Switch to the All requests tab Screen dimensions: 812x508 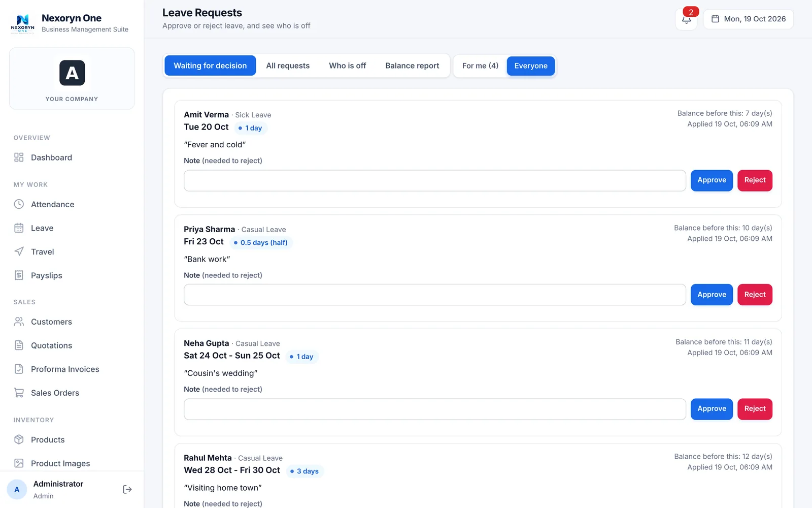(288, 66)
